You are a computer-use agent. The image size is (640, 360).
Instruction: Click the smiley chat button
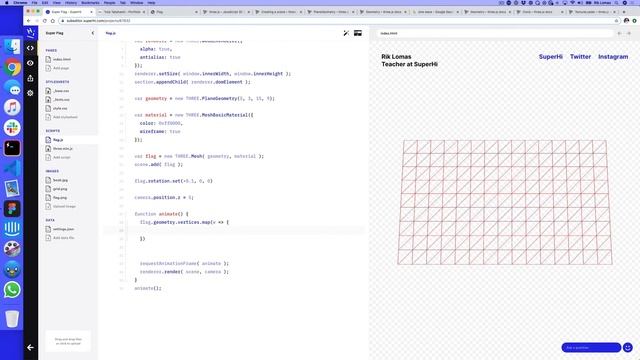pos(628,347)
